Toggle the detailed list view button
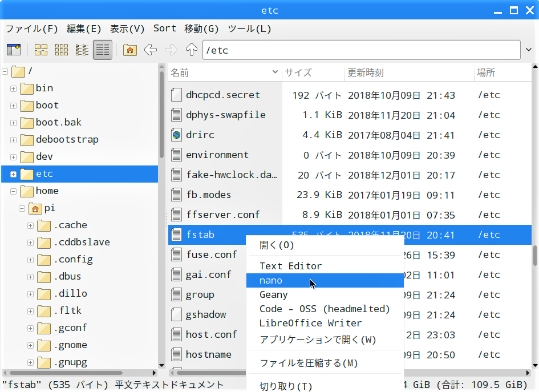Screen dimensions: 539x392 [x=103, y=50]
